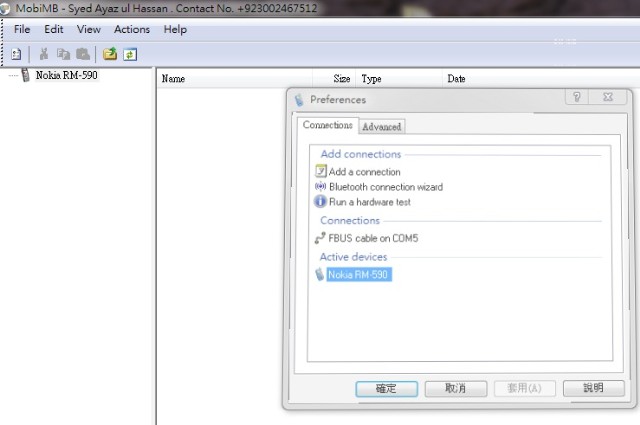
Task: Click the phone icon under Active devices
Action: [x=320, y=274]
